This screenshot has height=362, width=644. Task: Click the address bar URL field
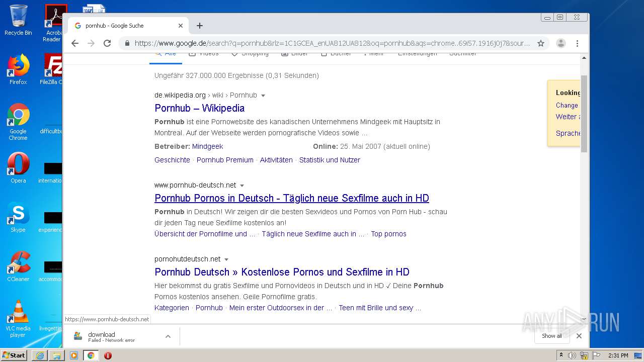332,43
